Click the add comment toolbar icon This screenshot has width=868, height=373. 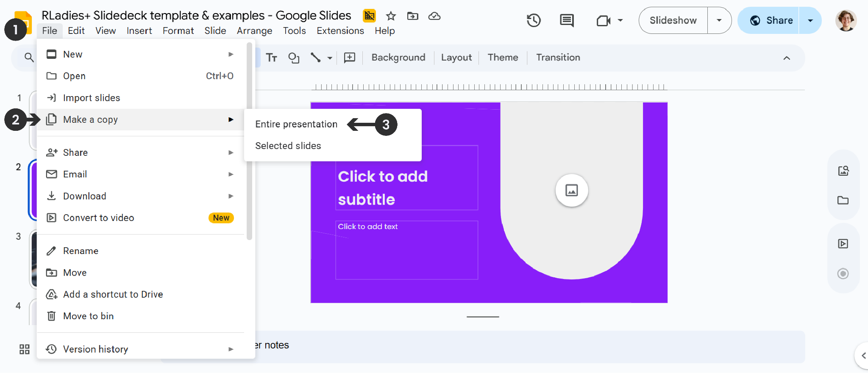[350, 58]
